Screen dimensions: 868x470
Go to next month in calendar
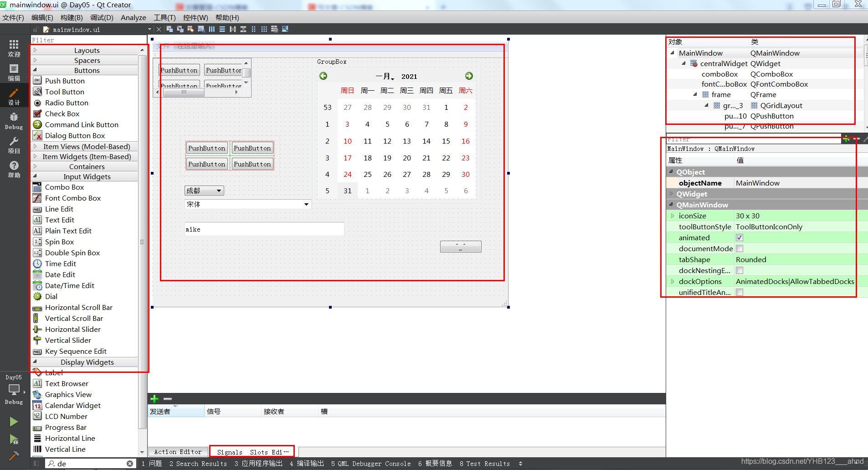click(x=469, y=76)
